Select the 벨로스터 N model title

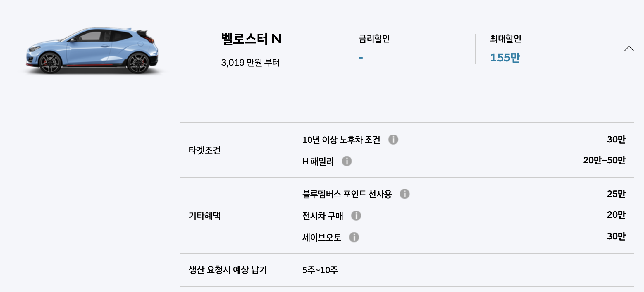tap(251, 39)
